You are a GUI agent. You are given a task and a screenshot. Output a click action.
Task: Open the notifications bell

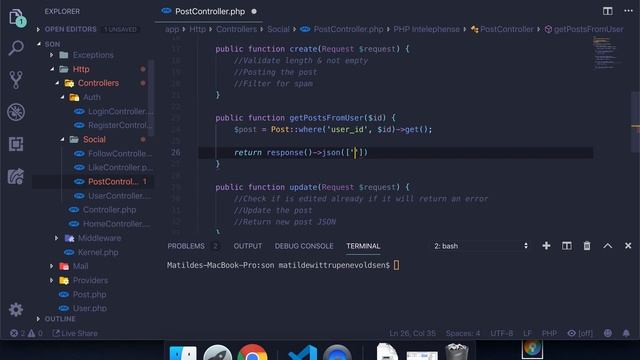pos(626,333)
